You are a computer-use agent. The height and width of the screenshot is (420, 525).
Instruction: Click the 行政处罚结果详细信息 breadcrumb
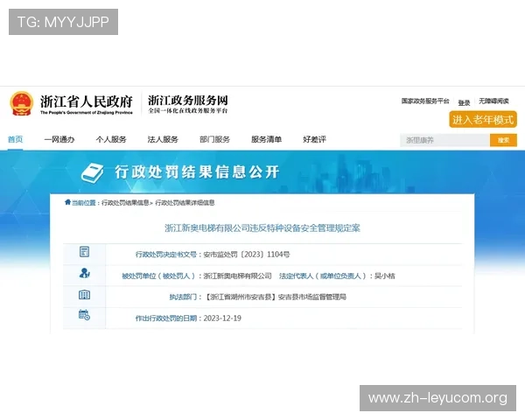point(185,203)
